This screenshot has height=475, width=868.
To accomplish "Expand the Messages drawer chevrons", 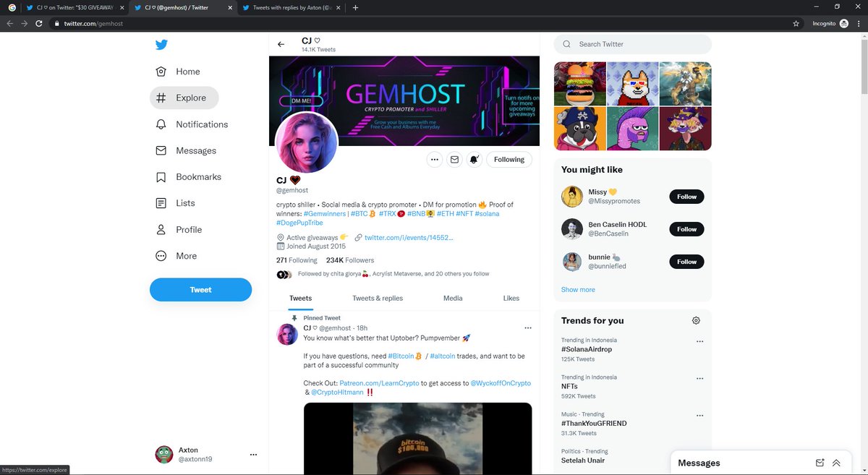I will pyautogui.click(x=837, y=463).
